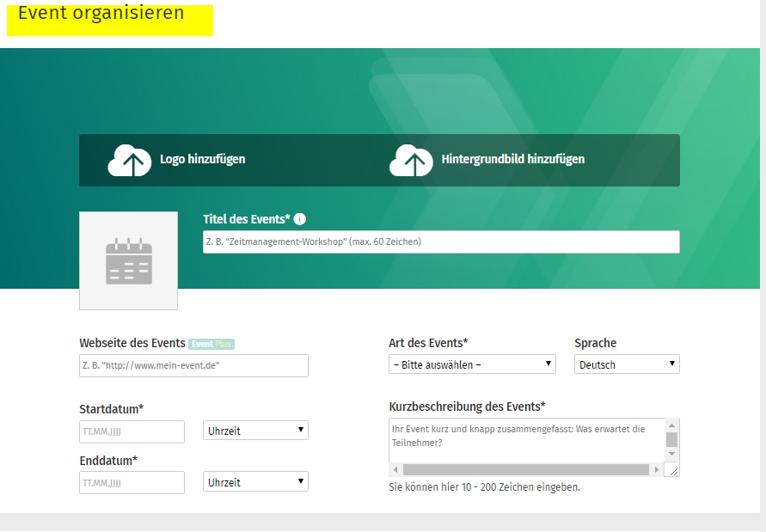
Task: Open the Sprache dropdown showing Deutsch
Action: tap(627, 364)
